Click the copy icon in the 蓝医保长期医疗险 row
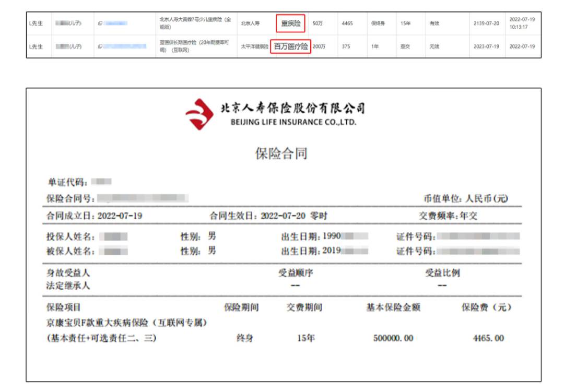Viewport: 564px width, 392px height. point(100,46)
